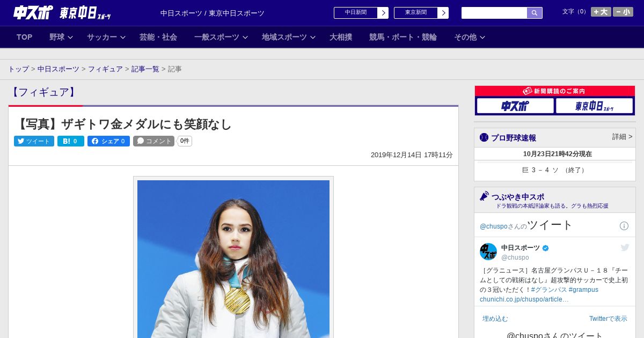Click Twitterで表示 link
The image size is (644, 338).
coord(608,319)
